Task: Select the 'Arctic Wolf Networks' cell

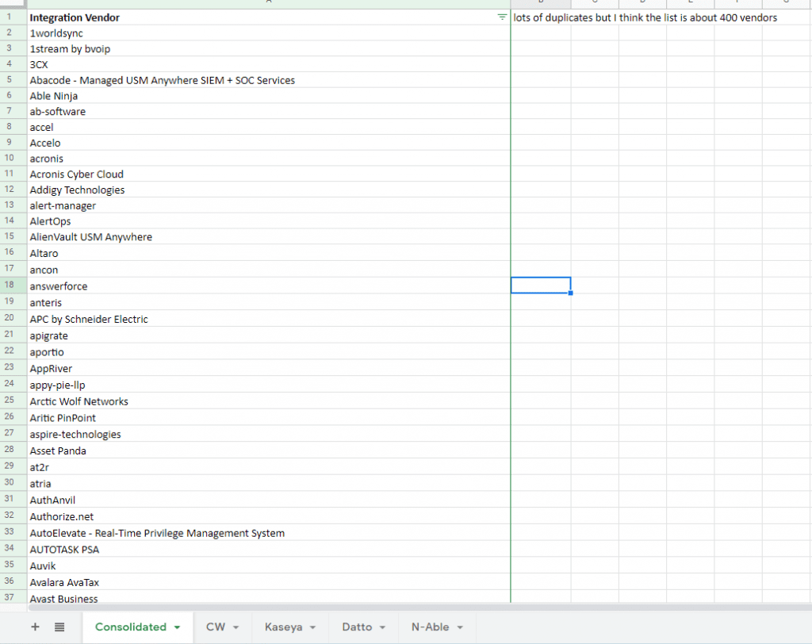Action: pos(269,401)
